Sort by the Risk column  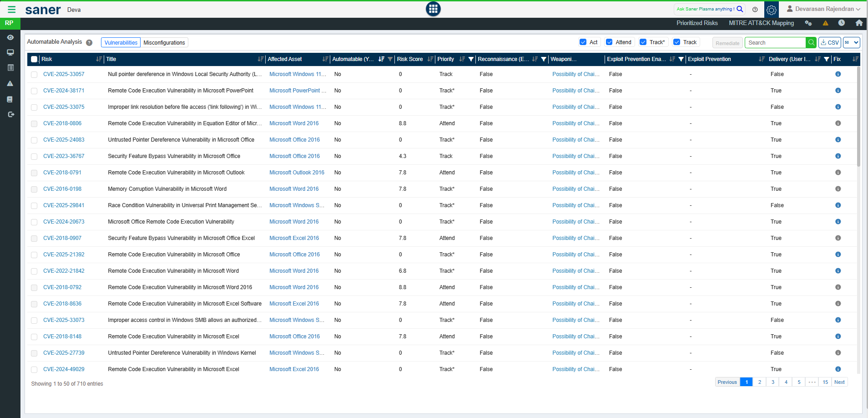coord(99,59)
